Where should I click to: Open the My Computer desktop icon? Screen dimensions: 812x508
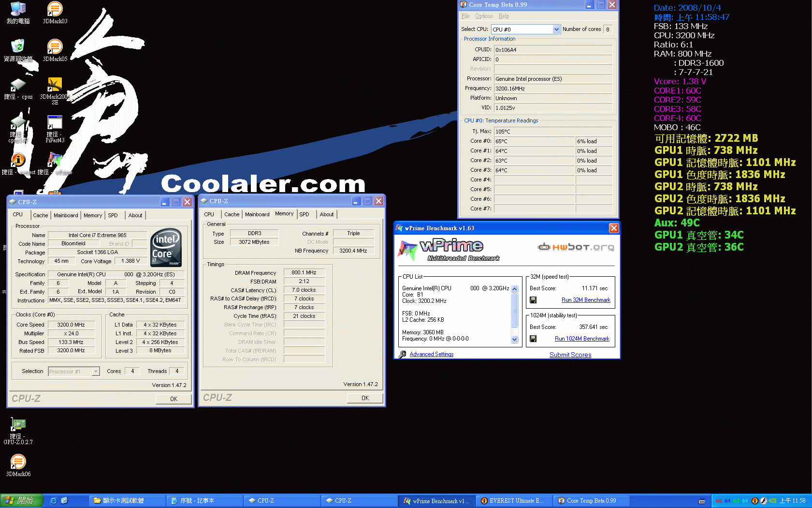click(18, 13)
